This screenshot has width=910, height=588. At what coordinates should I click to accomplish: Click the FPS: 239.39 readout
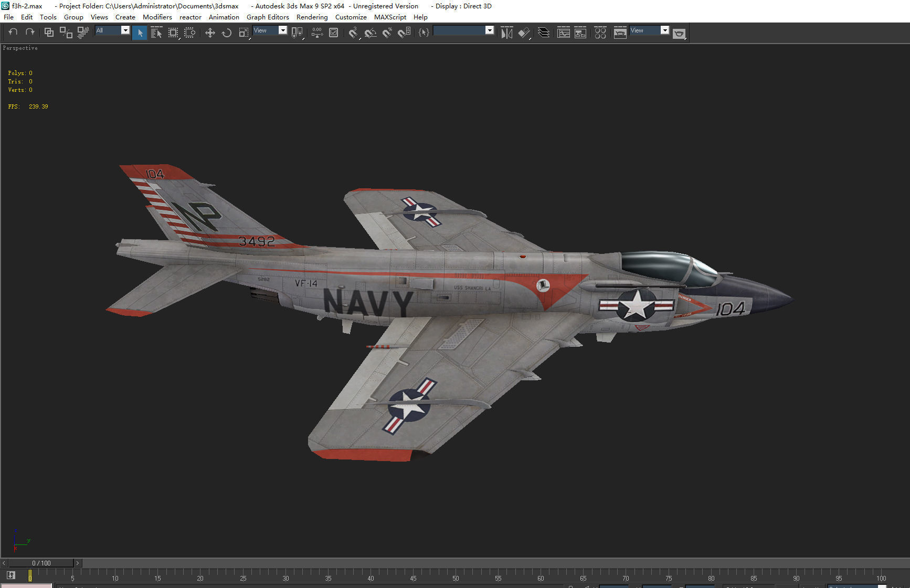click(x=28, y=106)
